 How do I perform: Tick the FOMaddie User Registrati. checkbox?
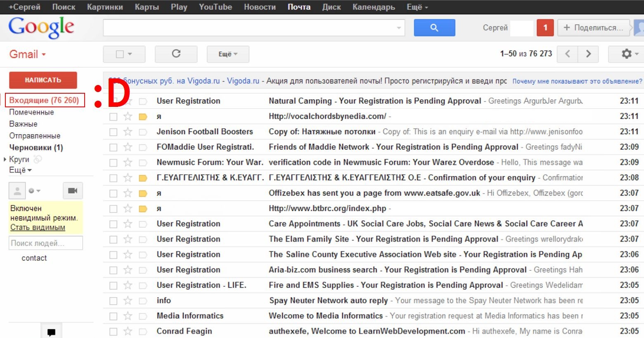(x=113, y=147)
